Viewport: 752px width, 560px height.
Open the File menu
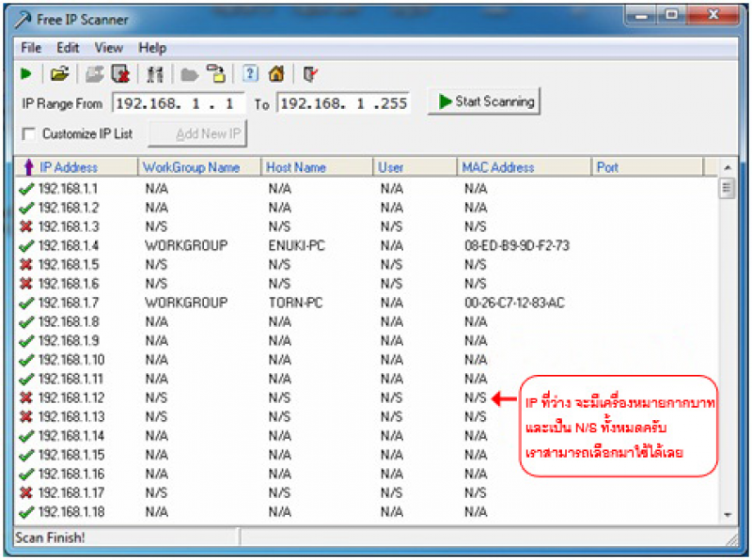pos(31,48)
